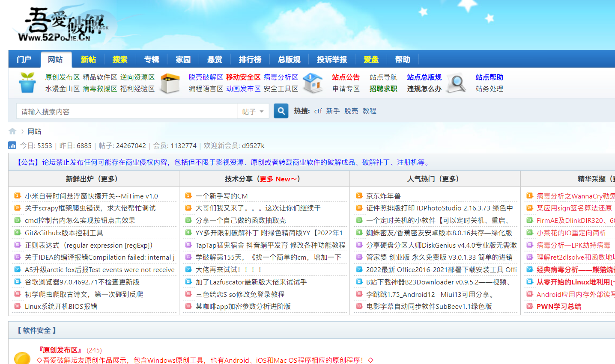
Task: Click rank 10 icon beside 某咖啡app加密参数
Action: (188, 306)
